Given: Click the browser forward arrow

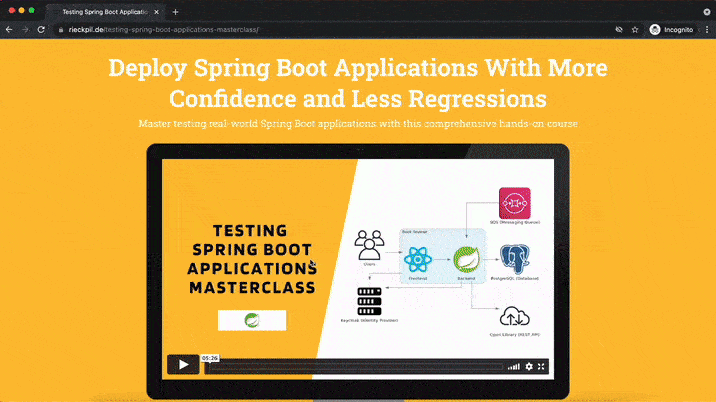Looking at the screenshot, I should pyautogui.click(x=25, y=30).
